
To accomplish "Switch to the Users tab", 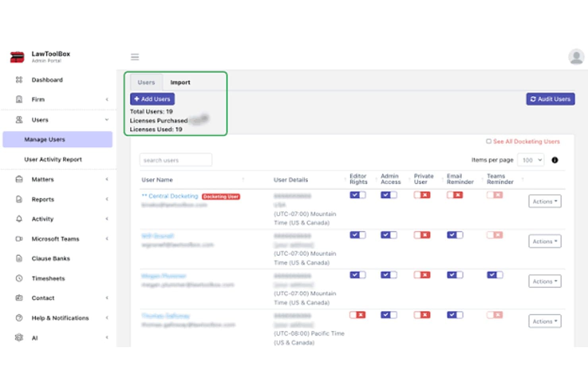I will click(146, 82).
